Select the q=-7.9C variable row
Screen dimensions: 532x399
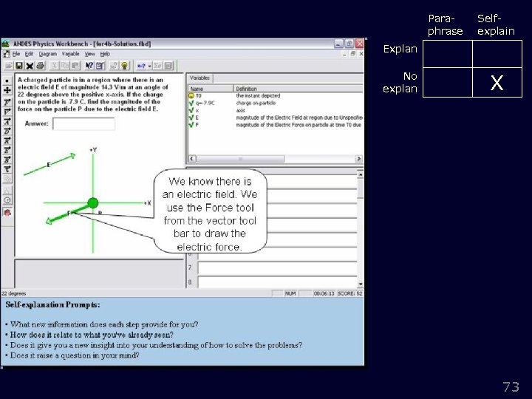(276, 103)
